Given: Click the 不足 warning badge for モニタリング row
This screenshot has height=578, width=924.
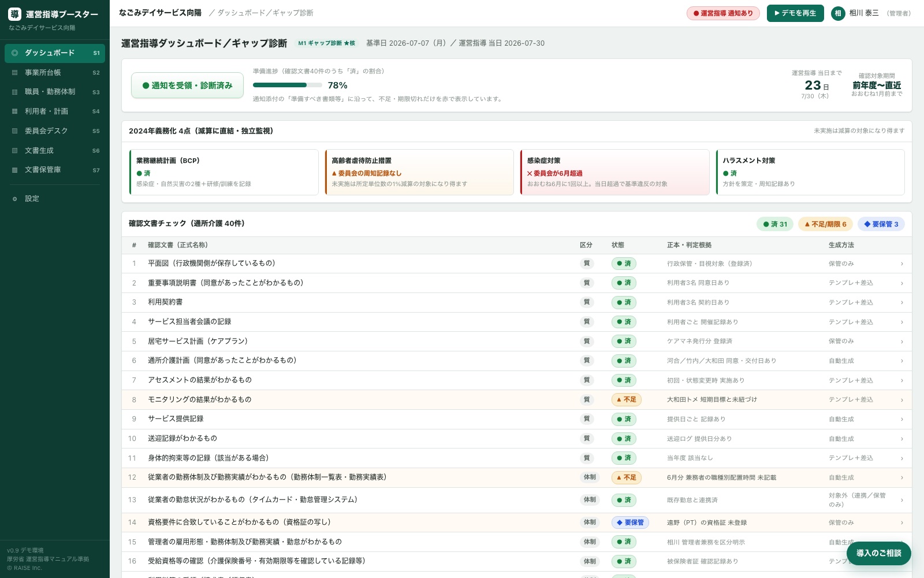Looking at the screenshot, I should pos(627,399).
